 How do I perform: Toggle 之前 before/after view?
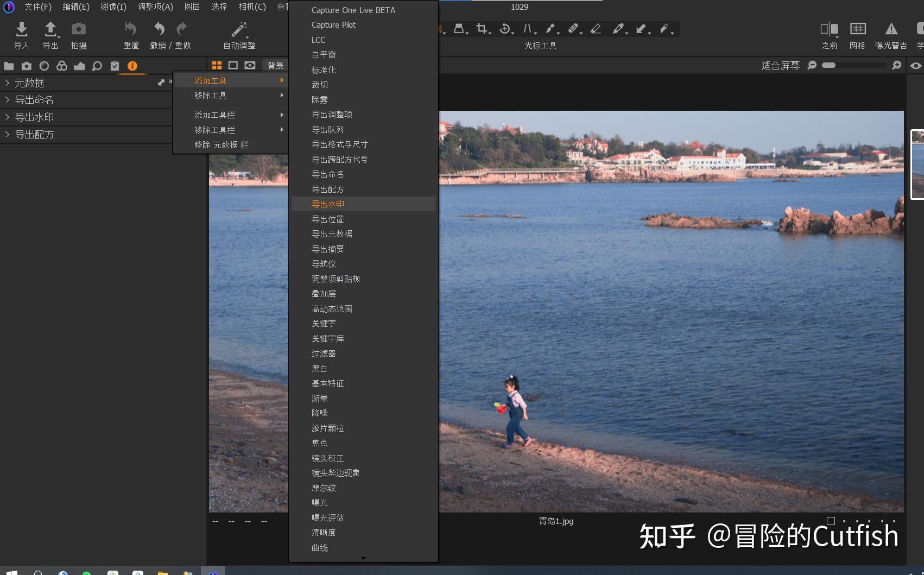(829, 29)
